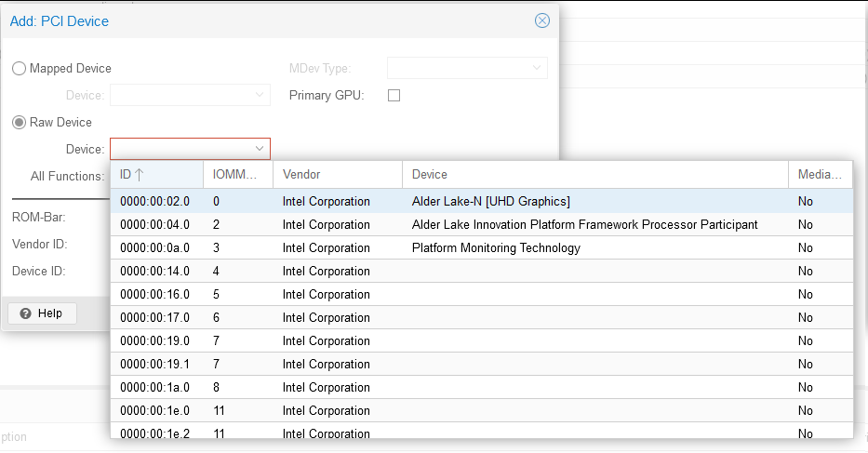The image size is (868, 453).
Task: Check the Primary GPU checkbox
Action: coord(394,95)
